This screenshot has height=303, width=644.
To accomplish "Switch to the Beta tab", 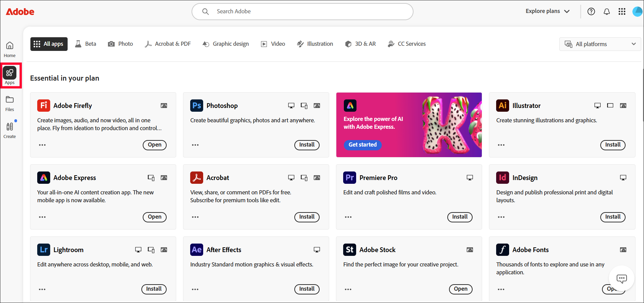I will click(x=86, y=44).
